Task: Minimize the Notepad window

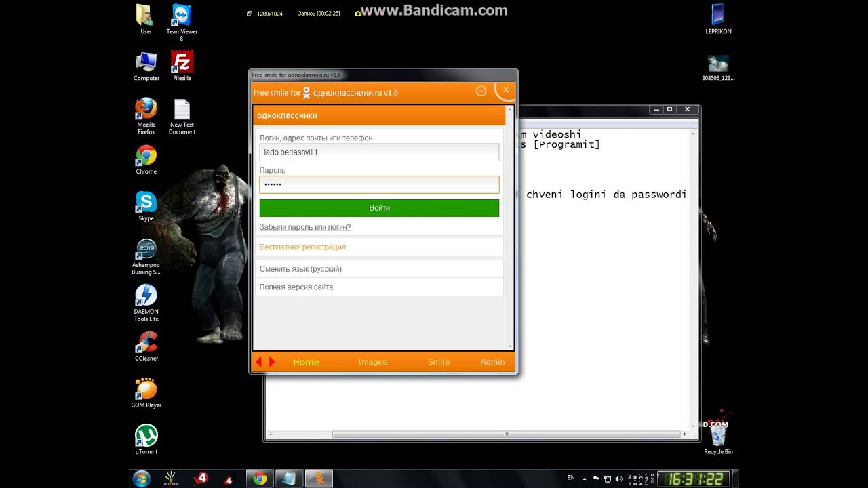Action: point(656,109)
